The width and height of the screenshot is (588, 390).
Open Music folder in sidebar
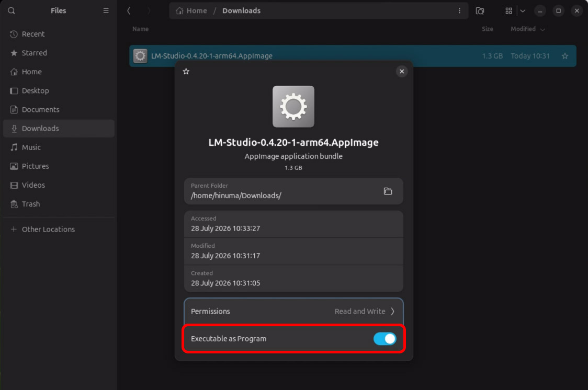click(59, 147)
